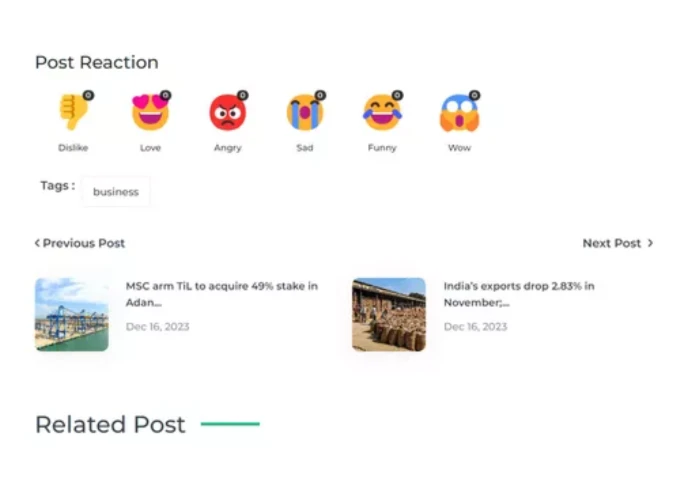
Task: Go to Previous Post link
Action: [84, 243]
